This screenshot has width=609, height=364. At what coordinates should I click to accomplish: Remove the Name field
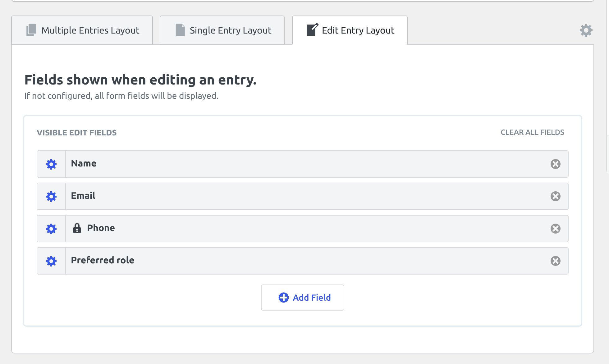point(556,164)
